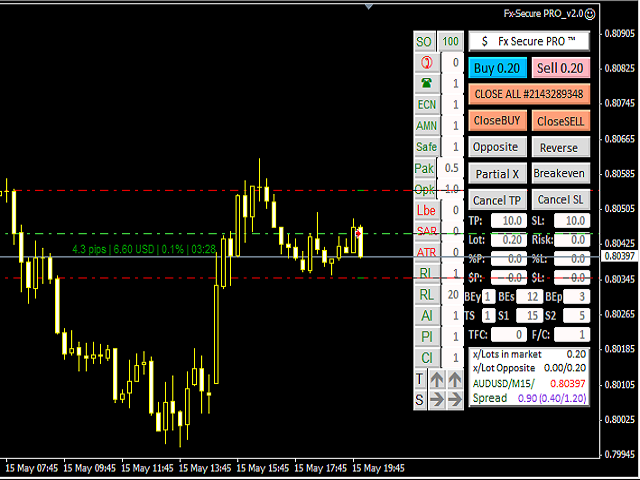
Task: Click the SO value field showing 100
Action: click(451, 42)
